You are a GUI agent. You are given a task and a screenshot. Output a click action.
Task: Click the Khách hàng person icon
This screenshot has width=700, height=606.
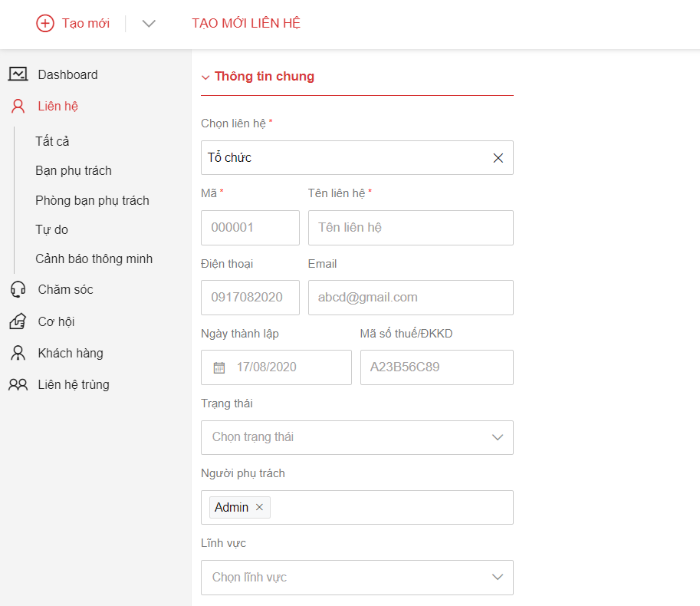click(18, 353)
